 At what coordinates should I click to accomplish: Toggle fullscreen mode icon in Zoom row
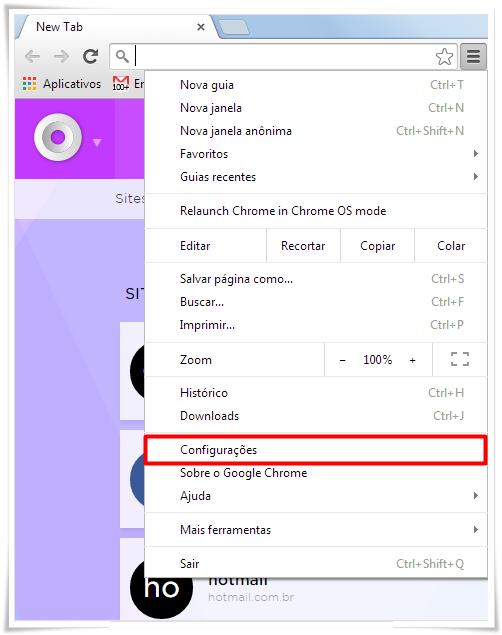tap(460, 359)
